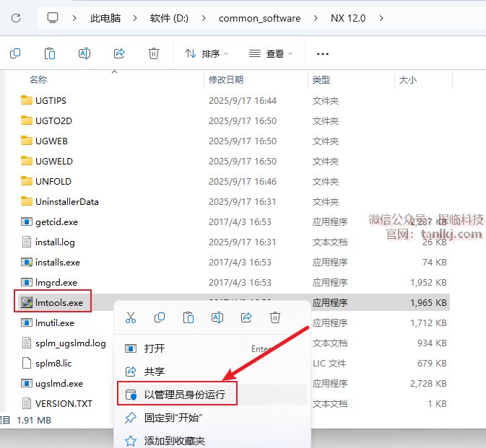
Task: Select the ugslmd.exe file
Action: click(52, 383)
